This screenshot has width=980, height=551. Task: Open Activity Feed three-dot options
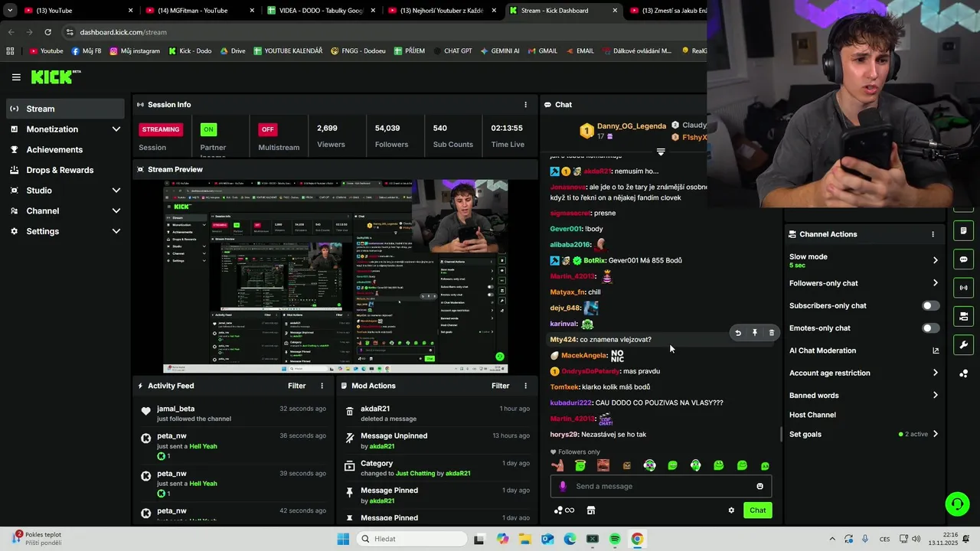[322, 386]
